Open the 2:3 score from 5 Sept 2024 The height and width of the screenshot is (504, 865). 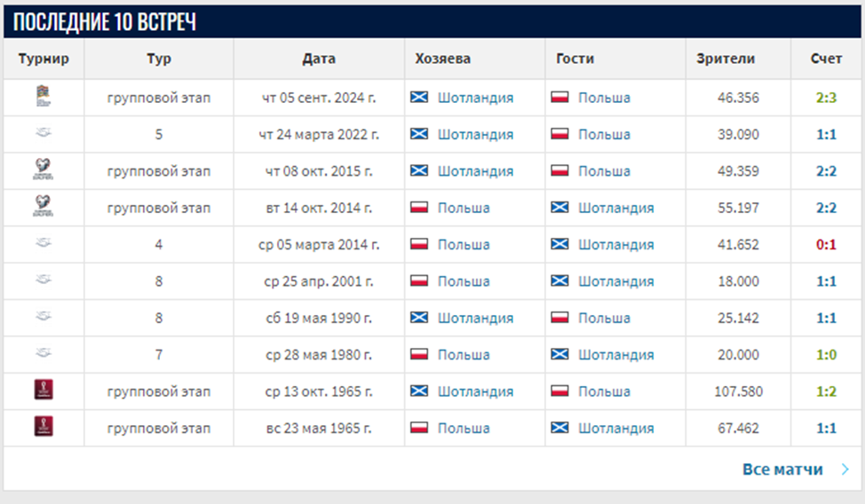tap(826, 98)
